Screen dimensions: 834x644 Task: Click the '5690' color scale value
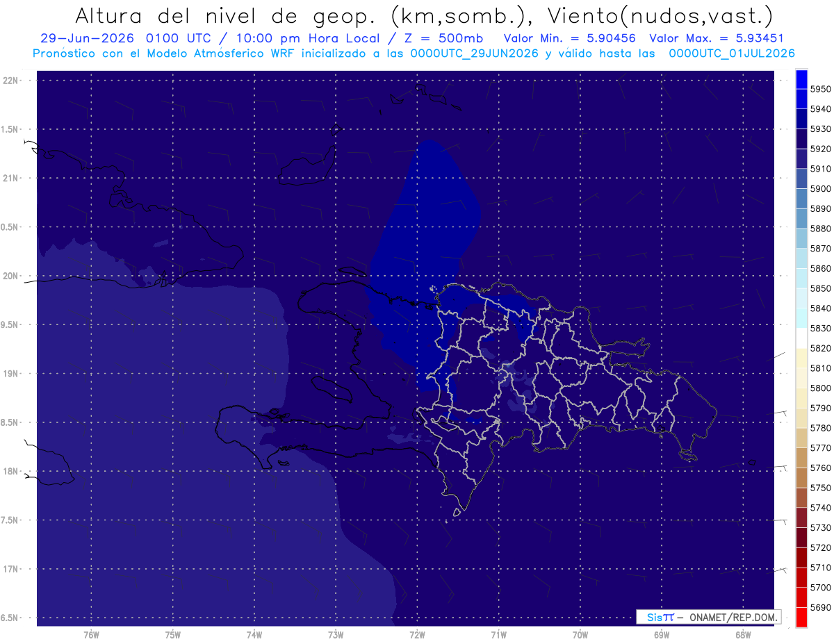point(821,608)
